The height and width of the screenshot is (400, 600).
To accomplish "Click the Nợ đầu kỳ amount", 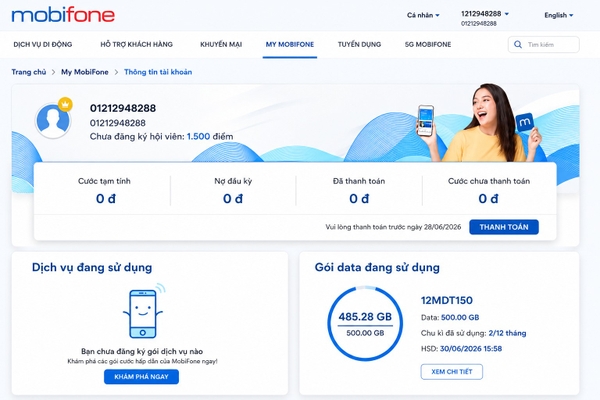I will [233, 199].
